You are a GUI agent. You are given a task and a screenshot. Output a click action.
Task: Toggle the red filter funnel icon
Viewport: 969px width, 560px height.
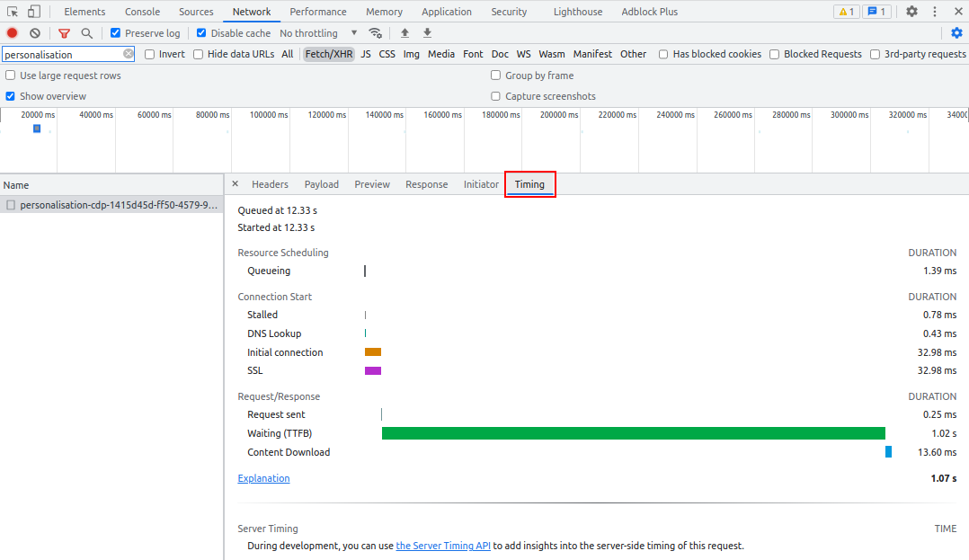[x=64, y=33]
